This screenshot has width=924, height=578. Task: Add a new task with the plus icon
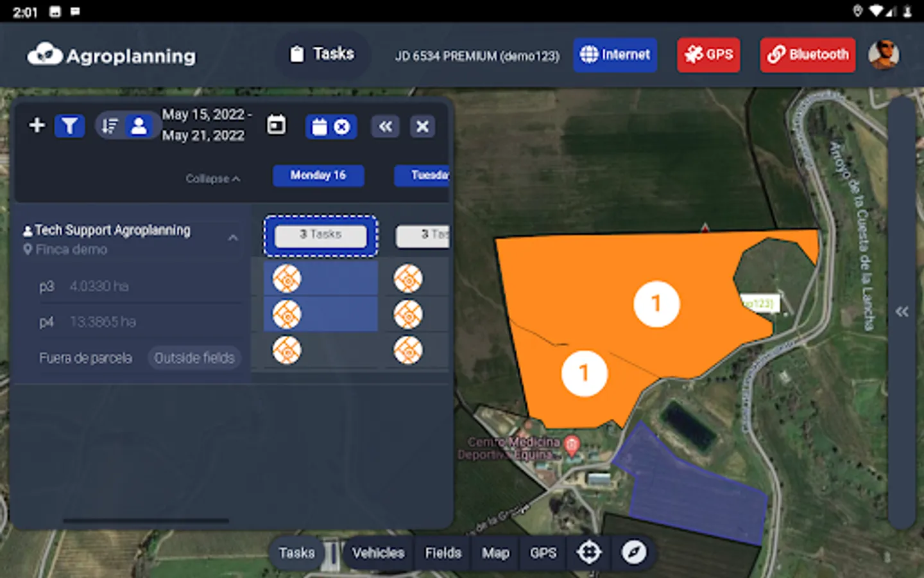(x=37, y=125)
